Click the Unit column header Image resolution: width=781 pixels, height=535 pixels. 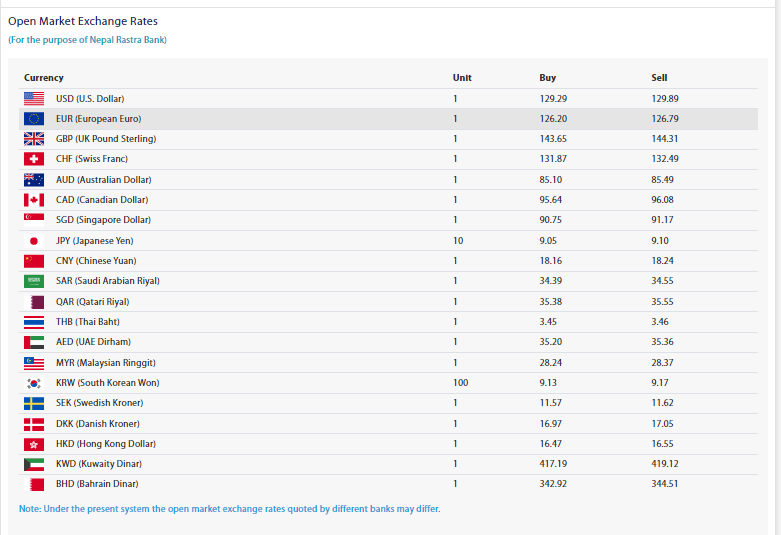point(462,78)
